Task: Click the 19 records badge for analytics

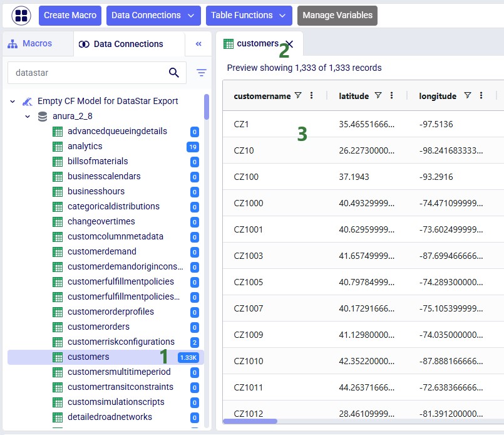Action: pyautogui.click(x=193, y=147)
